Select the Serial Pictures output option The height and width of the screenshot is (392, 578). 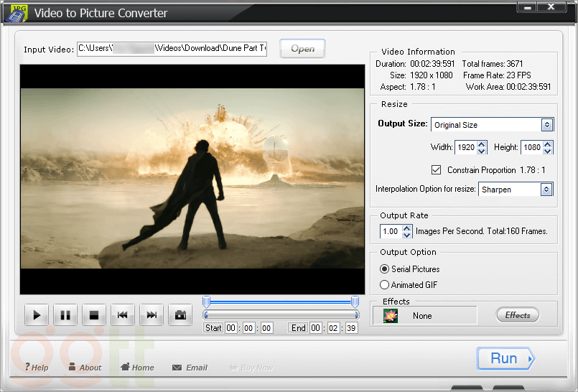[385, 269]
